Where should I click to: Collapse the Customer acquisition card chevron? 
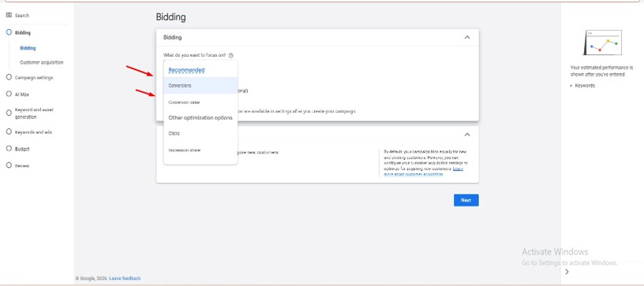[x=467, y=135]
